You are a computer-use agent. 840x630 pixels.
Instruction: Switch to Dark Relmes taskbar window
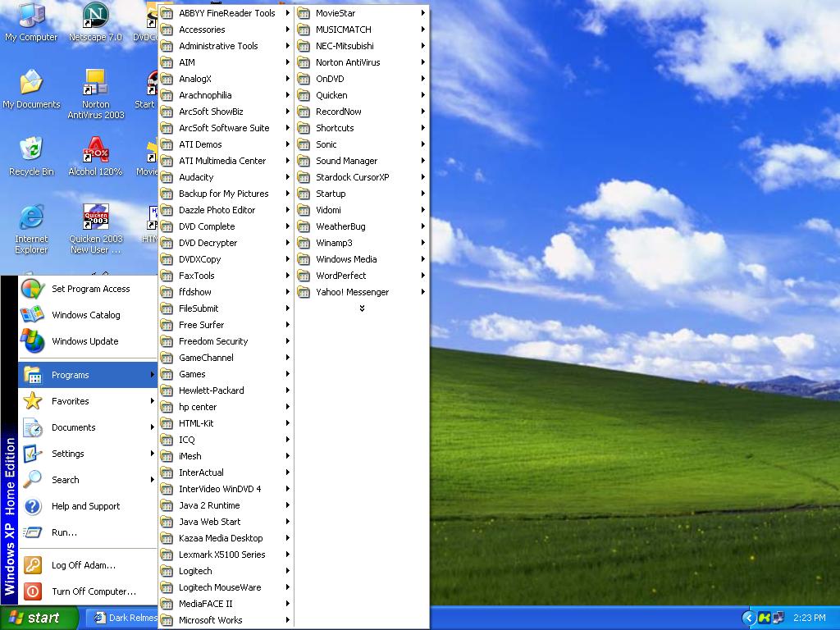point(122,618)
